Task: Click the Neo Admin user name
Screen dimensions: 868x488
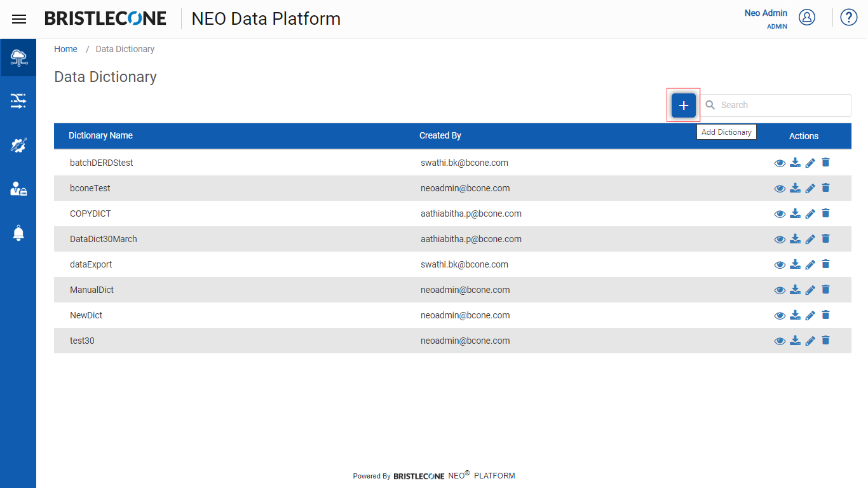Action: [x=766, y=13]
